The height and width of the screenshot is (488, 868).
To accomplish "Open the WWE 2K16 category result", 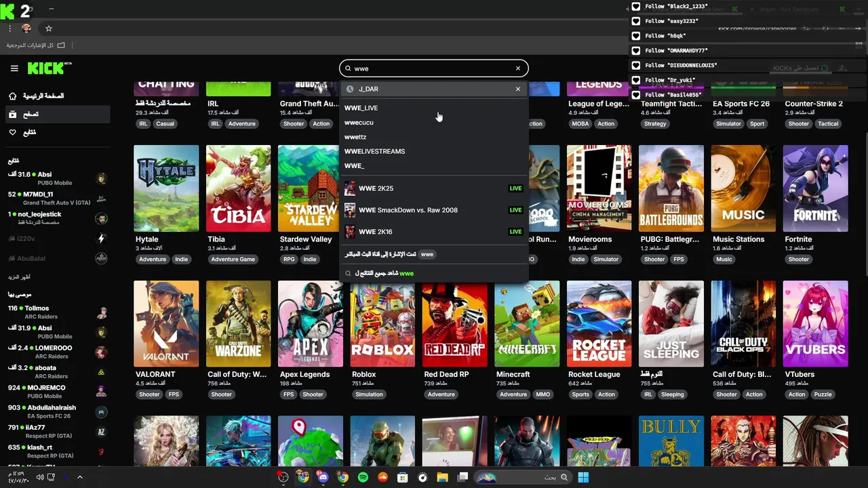I will tap(433, 232).
